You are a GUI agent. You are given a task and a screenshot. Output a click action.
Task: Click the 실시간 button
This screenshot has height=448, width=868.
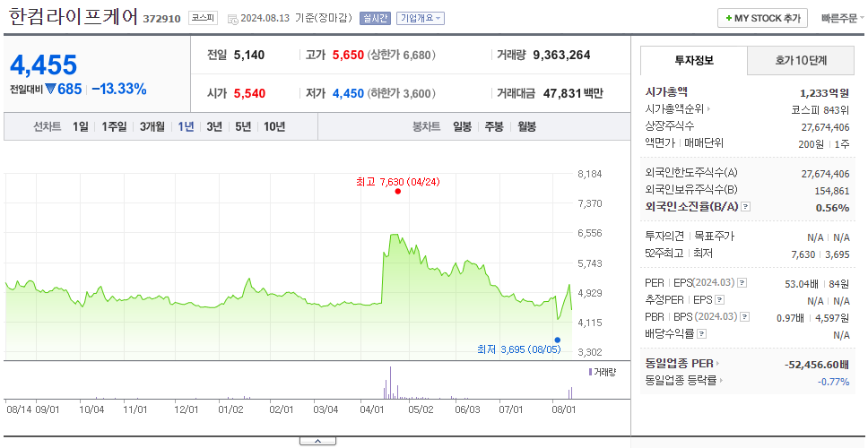click(376, 18)
